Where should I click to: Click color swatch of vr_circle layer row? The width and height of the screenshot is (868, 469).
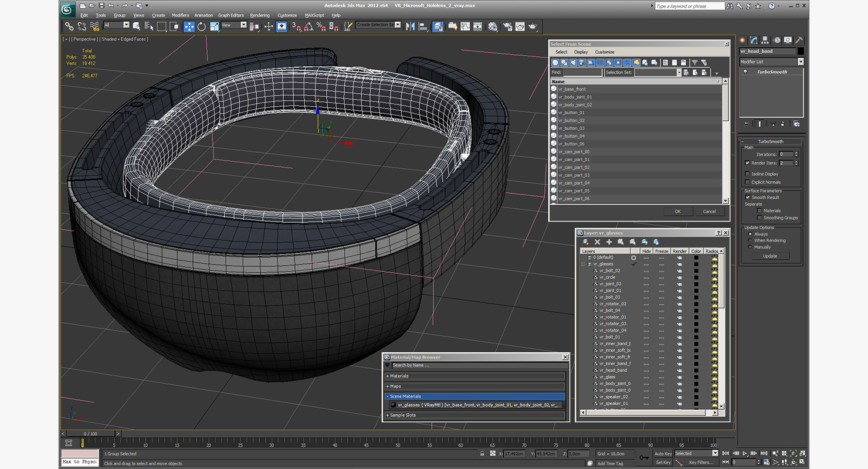696,277
